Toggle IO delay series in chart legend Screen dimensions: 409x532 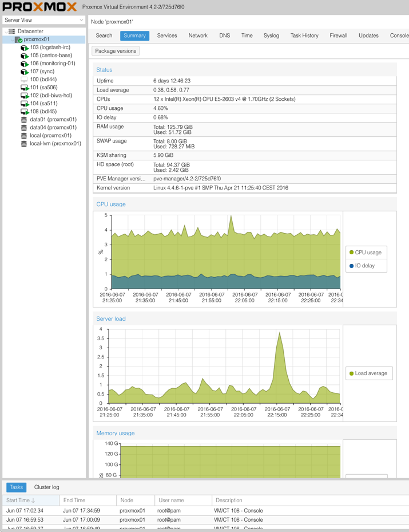(365, 266)
